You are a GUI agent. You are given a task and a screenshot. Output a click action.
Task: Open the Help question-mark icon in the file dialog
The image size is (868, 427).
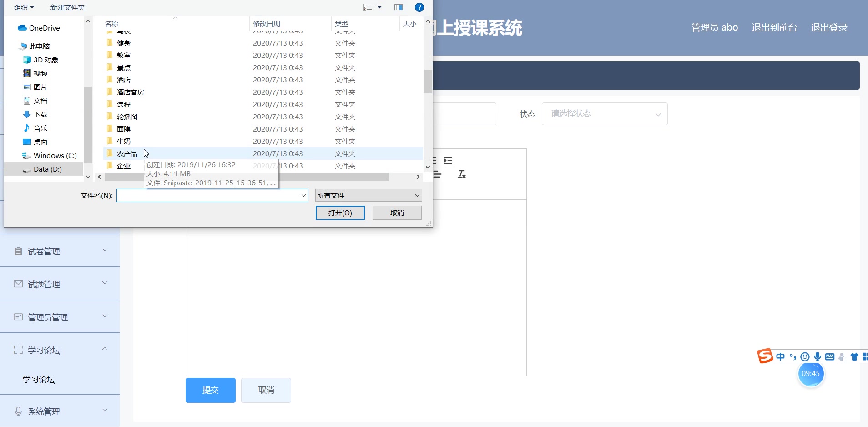(x=419, y=7)
